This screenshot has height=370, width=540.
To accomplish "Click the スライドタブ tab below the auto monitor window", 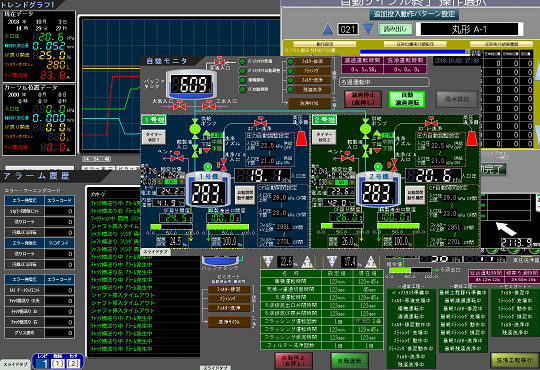I will (155, 252).
